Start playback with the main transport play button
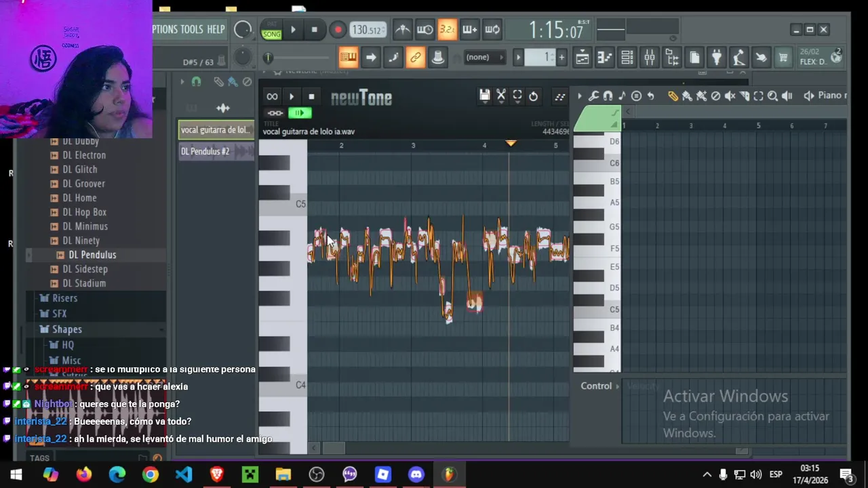Viewport: 868px width, 488px height. (x=293, y=30)
